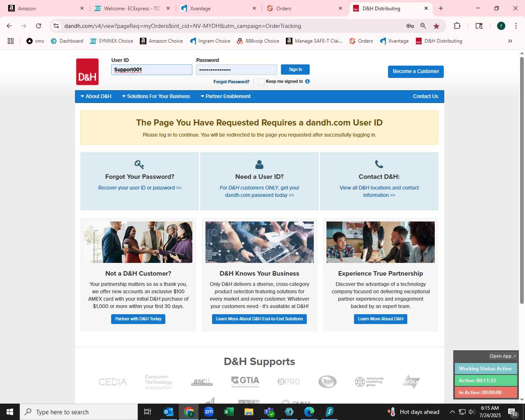
Task: Open the SYNNEX Choice bookmark
Action: (111, 41)
